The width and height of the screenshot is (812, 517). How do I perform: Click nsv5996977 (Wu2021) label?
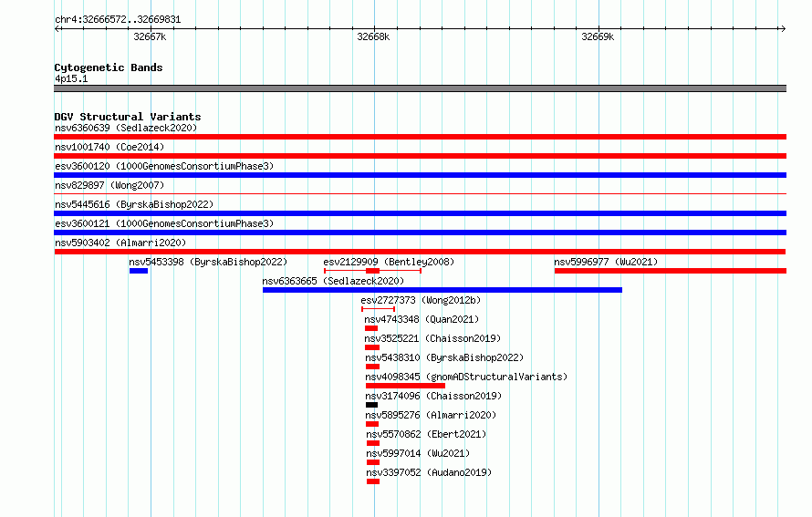(606, 262)
